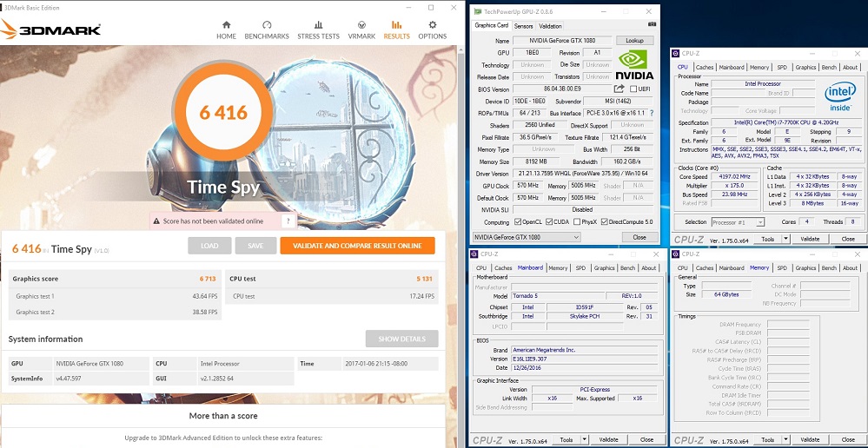Click Validate and Compare Result Online

(x=357, y=246)
